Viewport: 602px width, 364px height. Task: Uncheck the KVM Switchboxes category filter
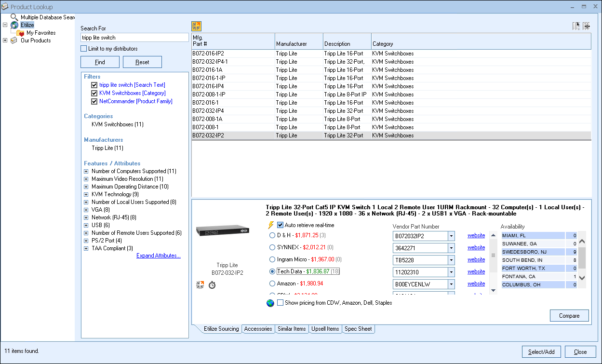(94, 93)
